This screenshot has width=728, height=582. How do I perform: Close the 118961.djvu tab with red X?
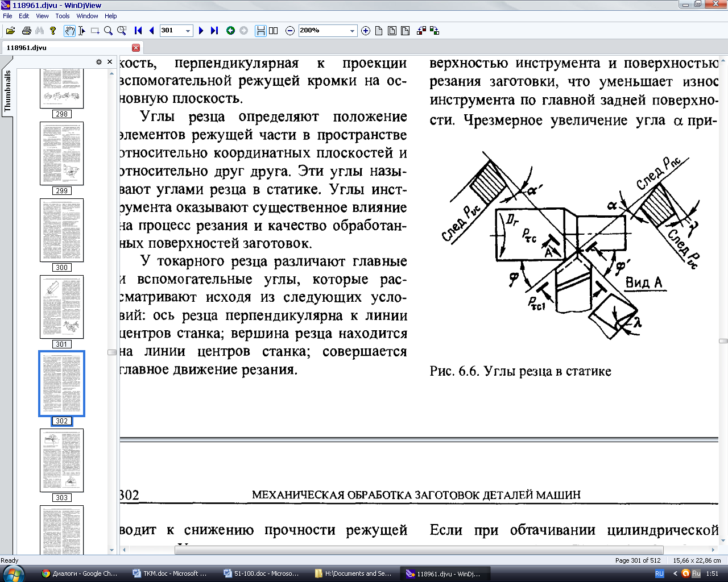[x=136, y=48]
